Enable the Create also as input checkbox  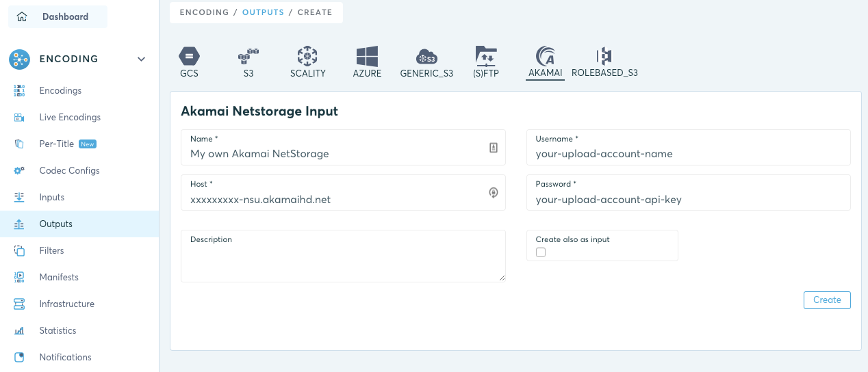(x=541, y=252)
